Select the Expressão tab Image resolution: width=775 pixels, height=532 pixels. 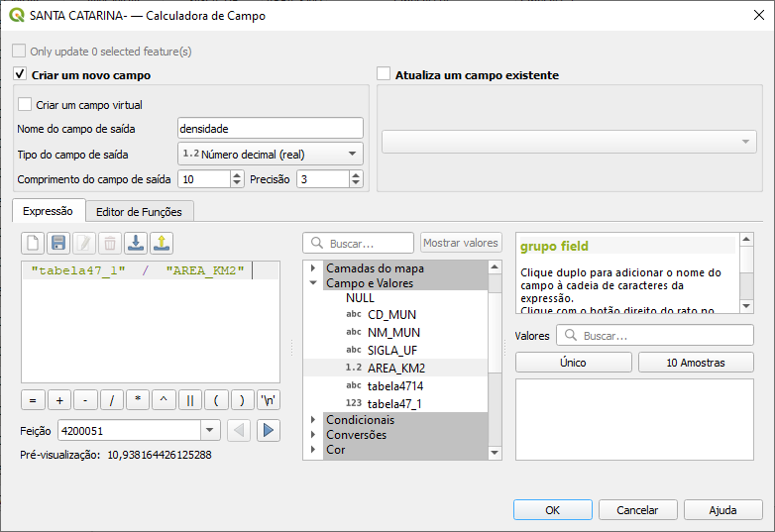(48, 211)
